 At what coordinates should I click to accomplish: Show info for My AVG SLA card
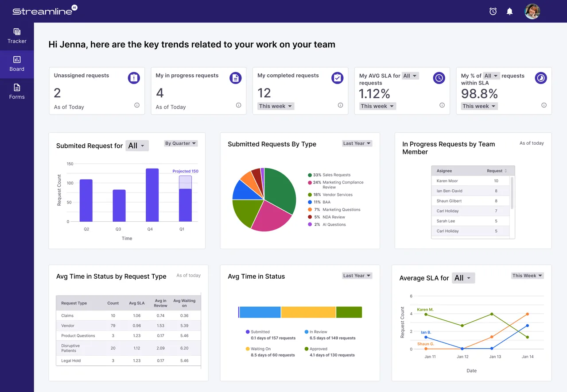[x=442, y=105]
